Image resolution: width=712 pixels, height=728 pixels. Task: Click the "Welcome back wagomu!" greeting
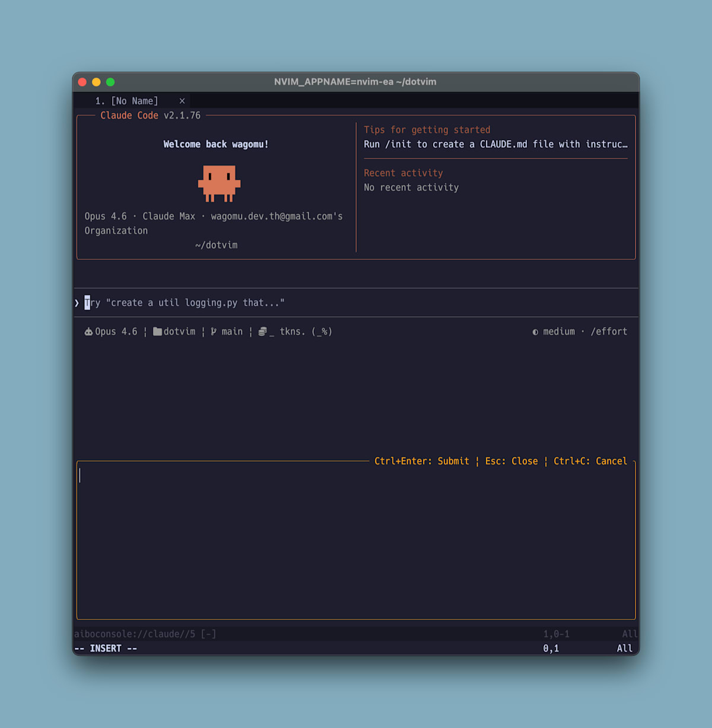coord(216,144)
